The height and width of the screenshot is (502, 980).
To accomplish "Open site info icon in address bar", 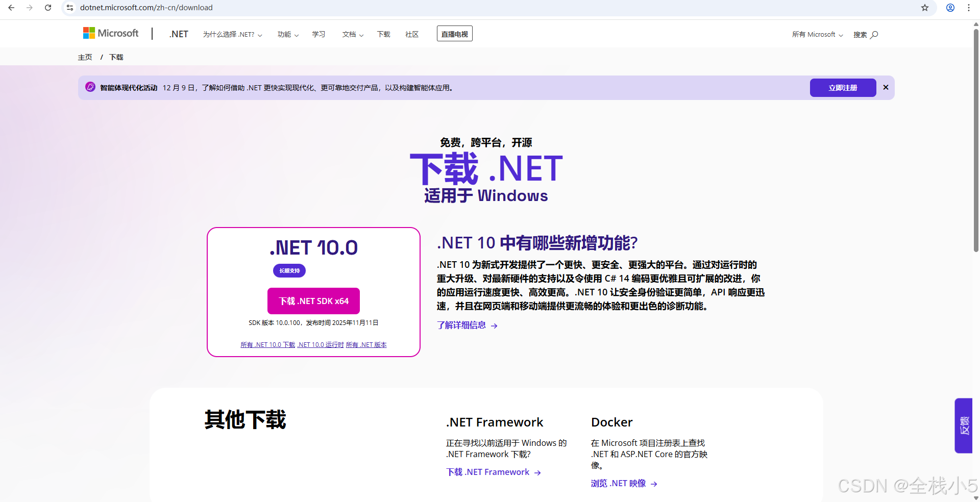I will 70,8.
